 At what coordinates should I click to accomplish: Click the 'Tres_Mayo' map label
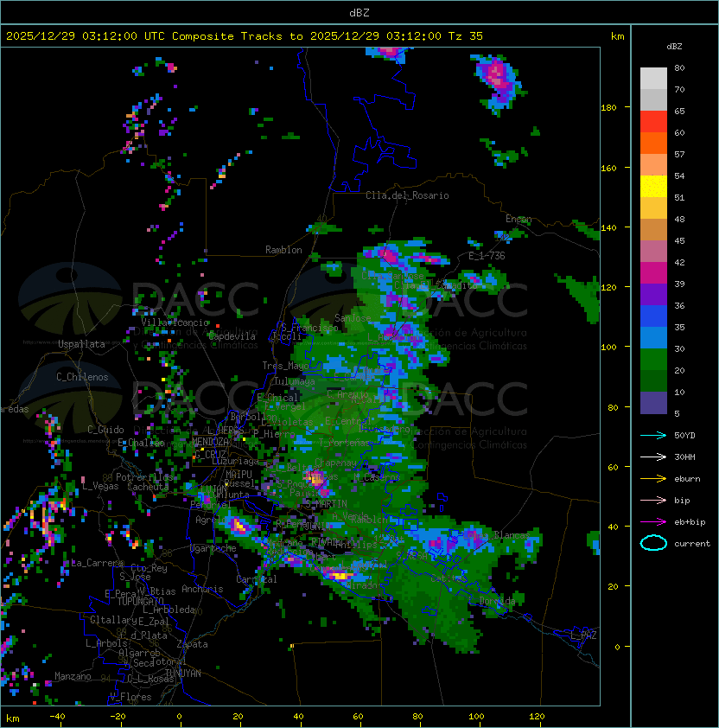click(x=285, y=366)
